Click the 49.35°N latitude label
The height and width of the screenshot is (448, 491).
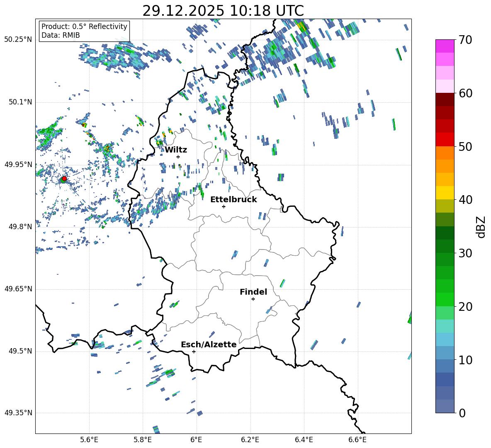[x=18, y=413]
